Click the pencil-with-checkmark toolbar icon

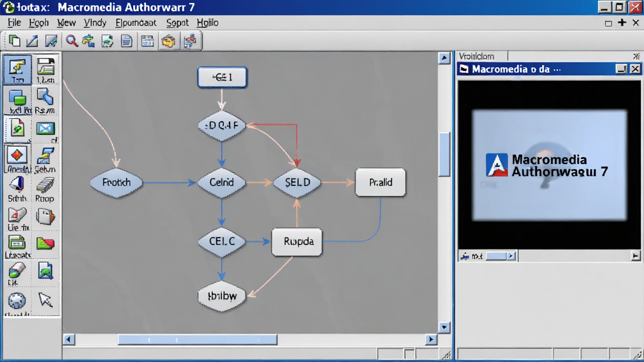click(51, 41)
